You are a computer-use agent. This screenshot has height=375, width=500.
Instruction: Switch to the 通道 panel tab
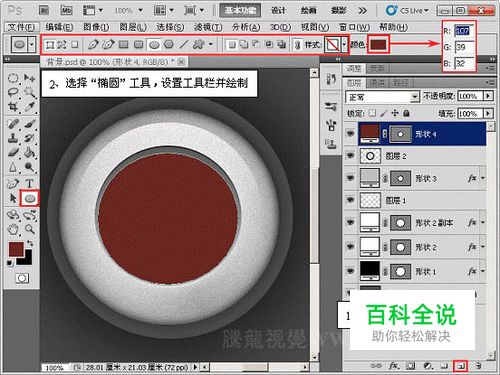tap(376, 82)
